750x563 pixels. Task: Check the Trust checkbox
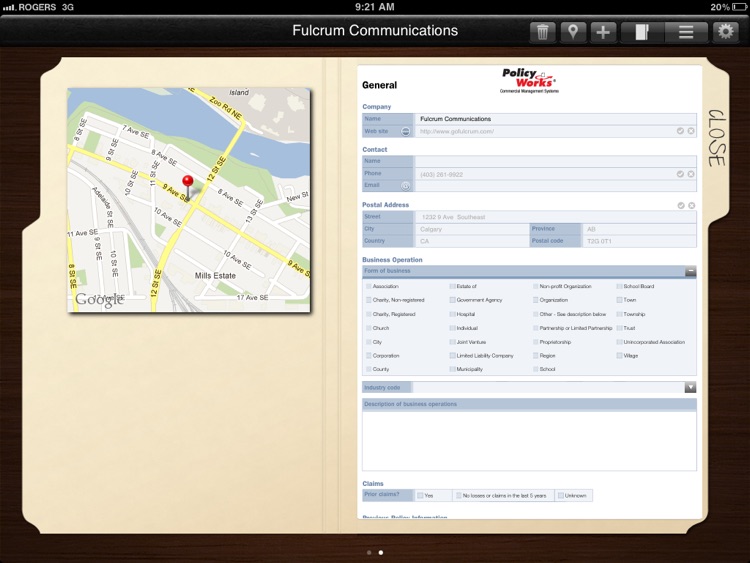tap(619, 328)
